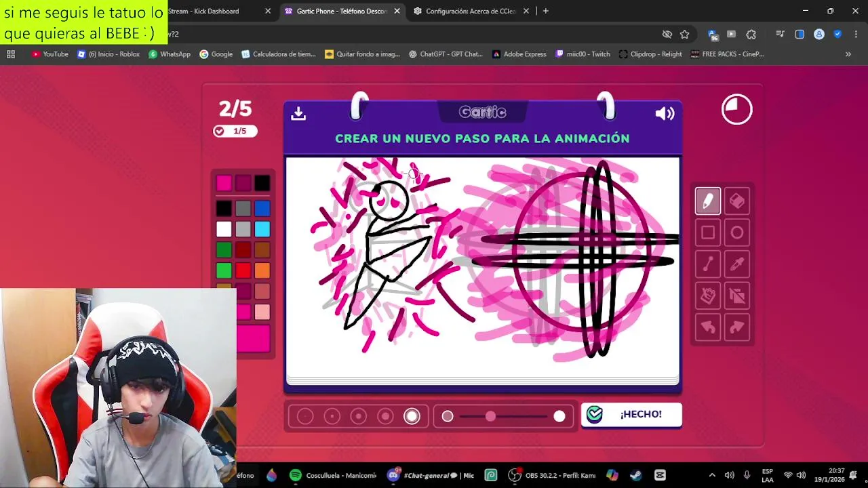Viewport: 868px width, 488px height.
Task: Pick the bright green palette color
Action: (x=224, y=270)
